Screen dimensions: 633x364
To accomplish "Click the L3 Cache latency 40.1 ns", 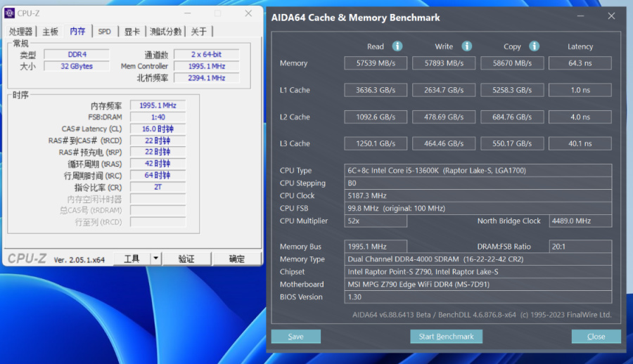I will click(580, 143).
